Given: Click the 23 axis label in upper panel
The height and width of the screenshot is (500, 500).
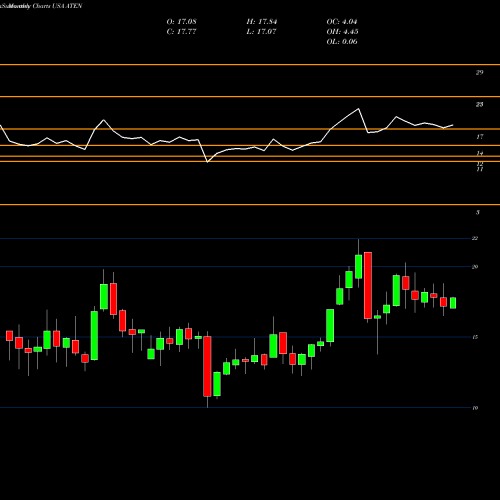Looking at the screenshot, I should (479, 105).
